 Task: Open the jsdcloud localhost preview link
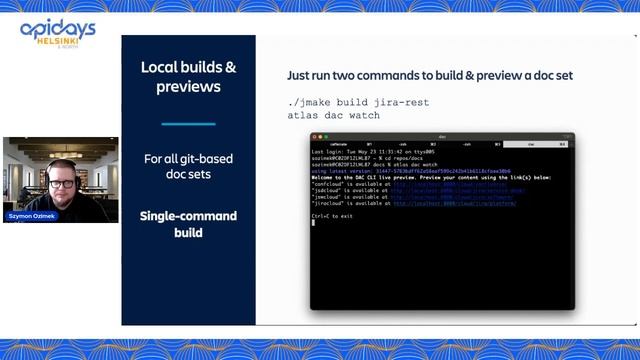pyautogui.click(x=458, y=191)
